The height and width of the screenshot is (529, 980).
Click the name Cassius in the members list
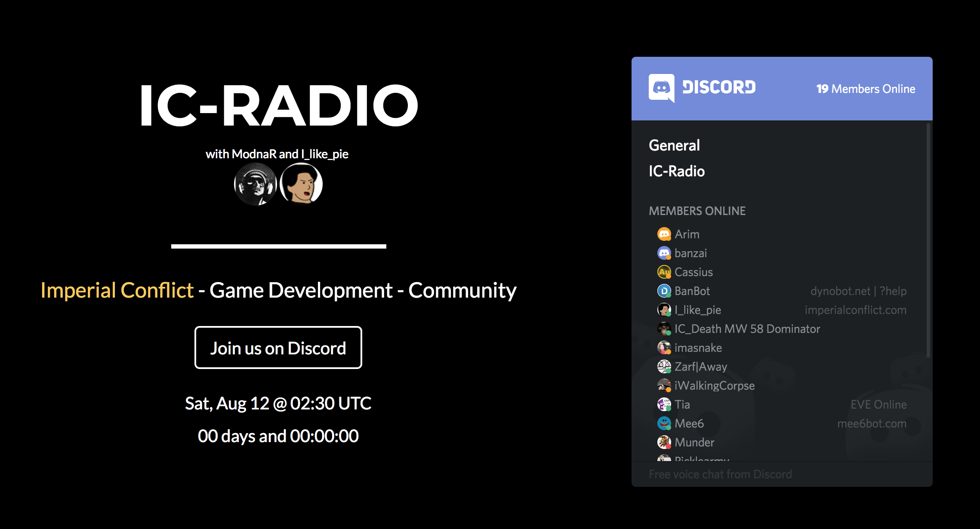click(x=694, y=272)
